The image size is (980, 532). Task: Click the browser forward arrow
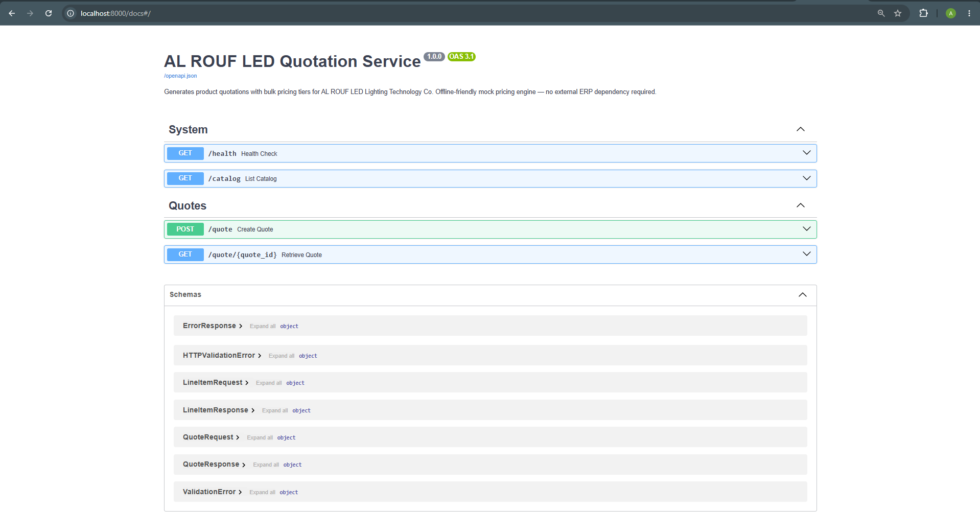tap(30, 13)
